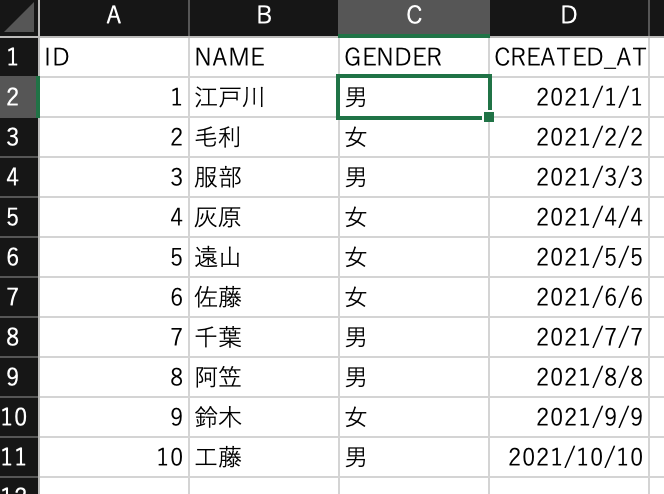Click the CREATED_AT header cell
This screenshot has height=494, width=664.
click(570, 57)
